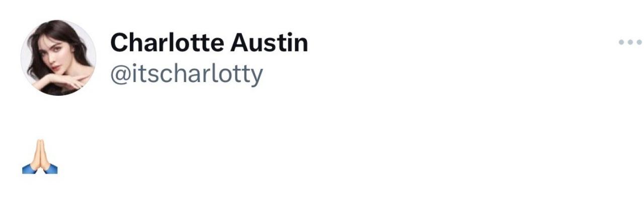The width and height of the screenshot is (644, 208).
Task: Show more actions via the grey dots
Action: click(629, 42)
